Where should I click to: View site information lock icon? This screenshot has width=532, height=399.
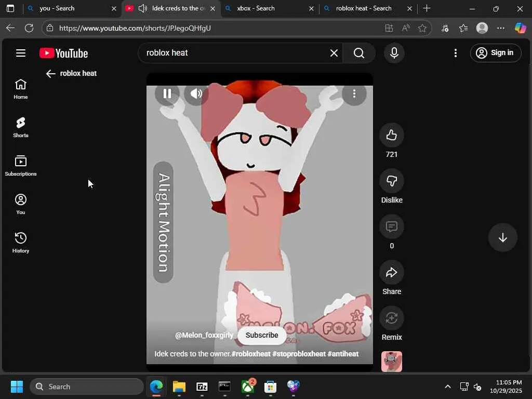point(50,28)
